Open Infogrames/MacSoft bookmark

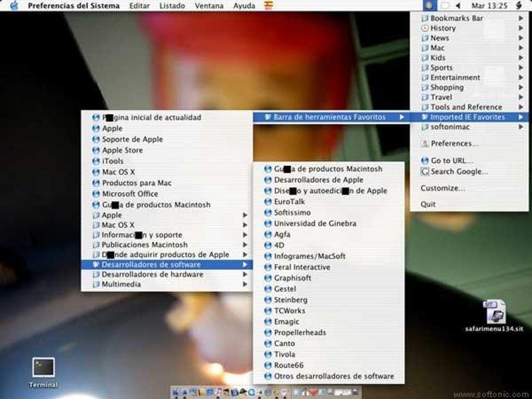coord(329,256)
